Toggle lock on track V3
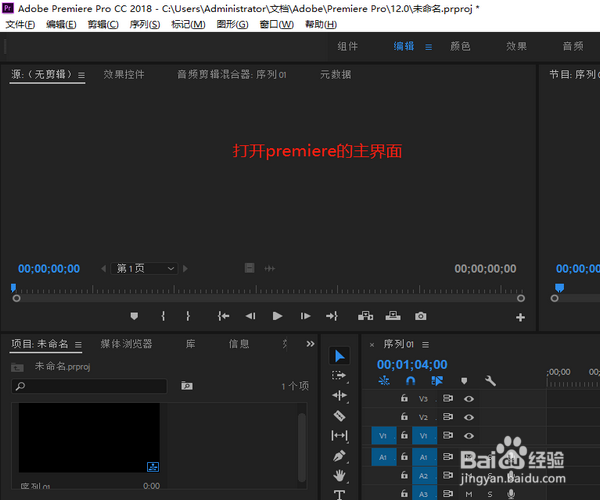Screen dimensions: 600x500 pyautogui.click(x=404, y=398)
